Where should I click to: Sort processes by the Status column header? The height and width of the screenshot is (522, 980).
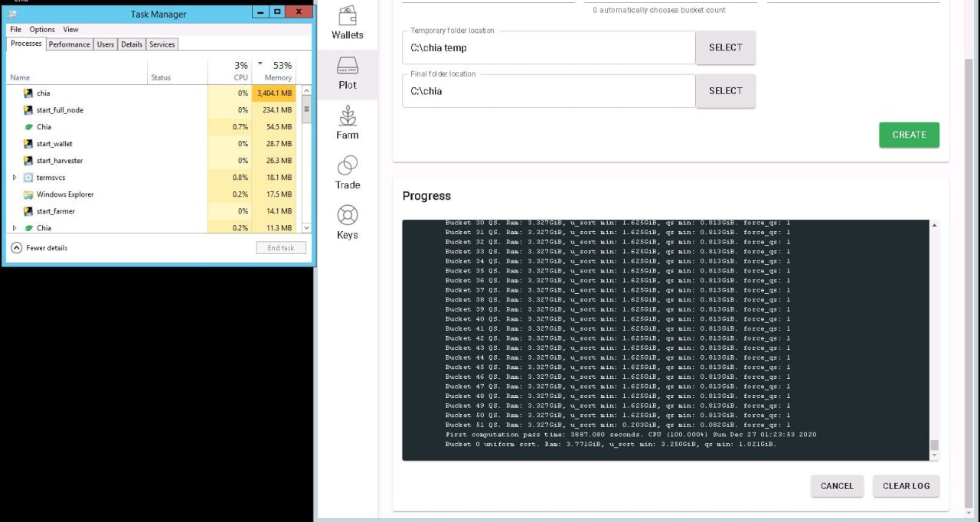click(161, 77)
